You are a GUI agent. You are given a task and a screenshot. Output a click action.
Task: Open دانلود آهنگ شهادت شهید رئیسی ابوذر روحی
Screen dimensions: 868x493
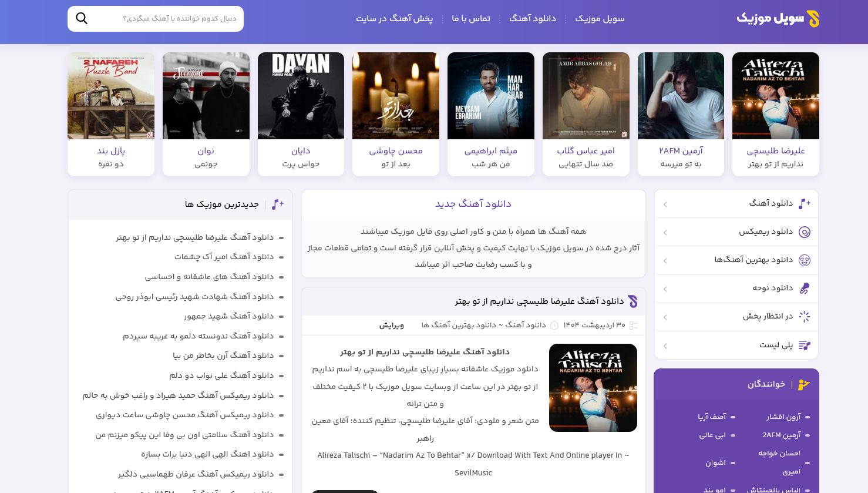[x=194, y=297]
